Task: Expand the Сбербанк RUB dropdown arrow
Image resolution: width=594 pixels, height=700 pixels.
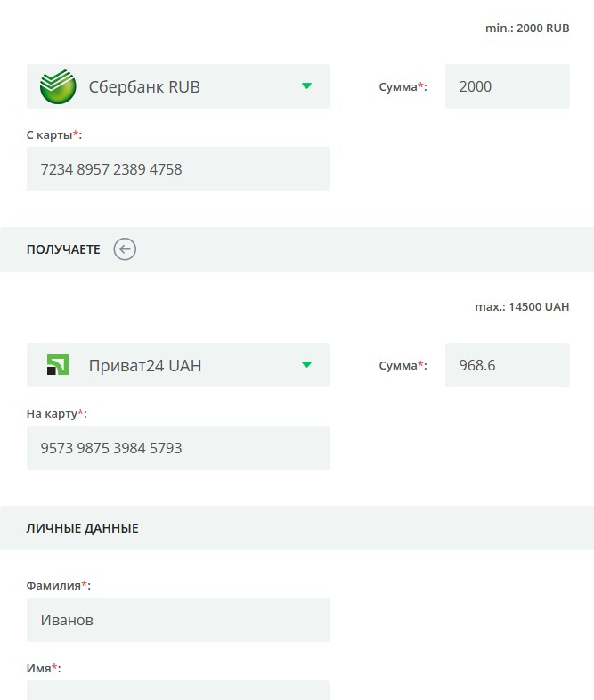Action: tap(306, 85)
